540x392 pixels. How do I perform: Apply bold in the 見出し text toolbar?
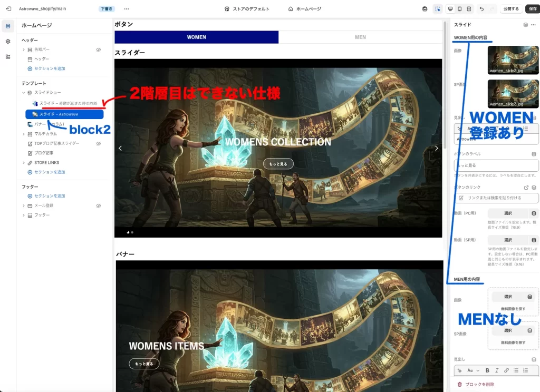pos(487,370)
